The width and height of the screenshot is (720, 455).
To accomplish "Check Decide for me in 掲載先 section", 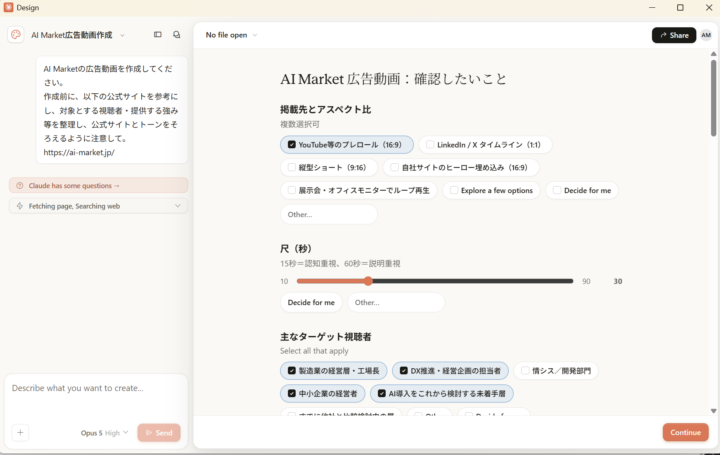I will [582, 190].
